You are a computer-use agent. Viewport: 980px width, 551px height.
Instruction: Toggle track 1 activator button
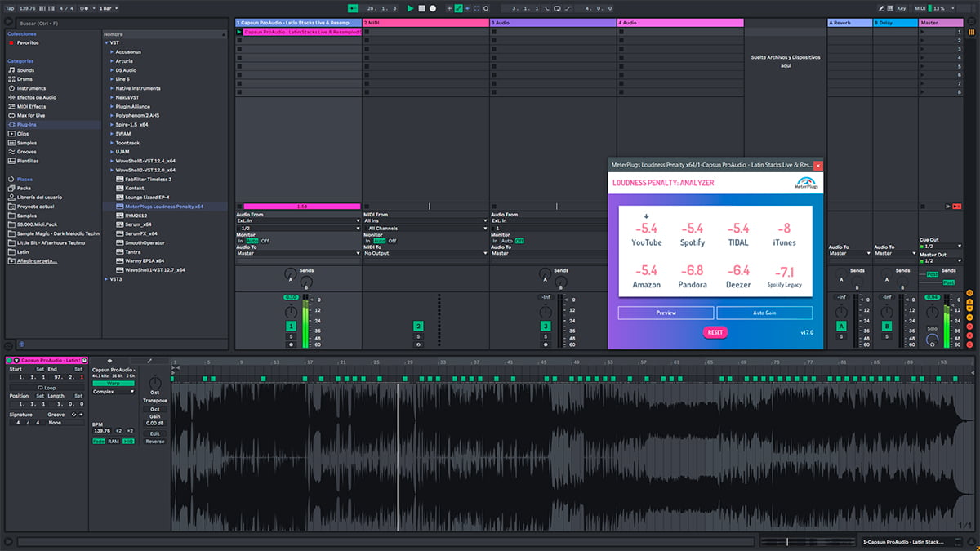point(291,326)
